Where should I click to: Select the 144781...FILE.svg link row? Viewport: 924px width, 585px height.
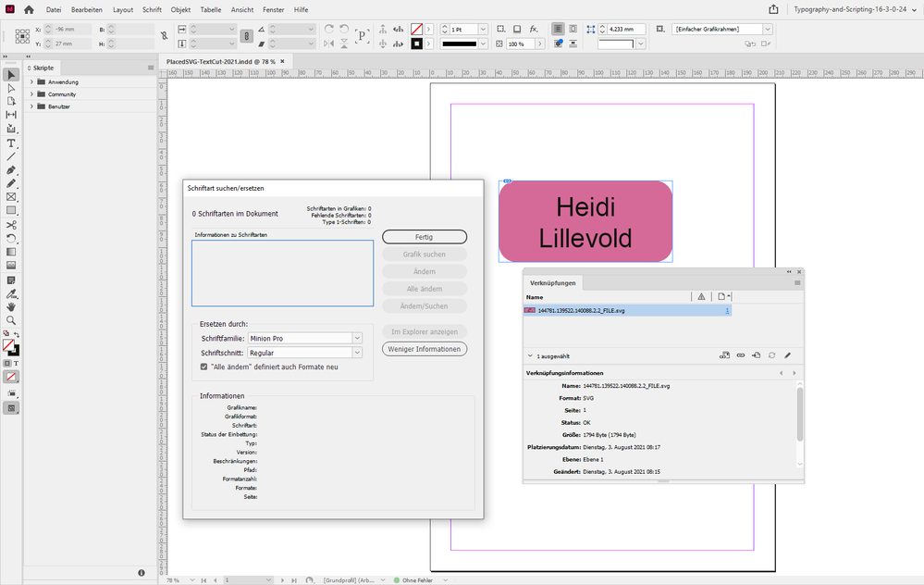pos(627,310)
